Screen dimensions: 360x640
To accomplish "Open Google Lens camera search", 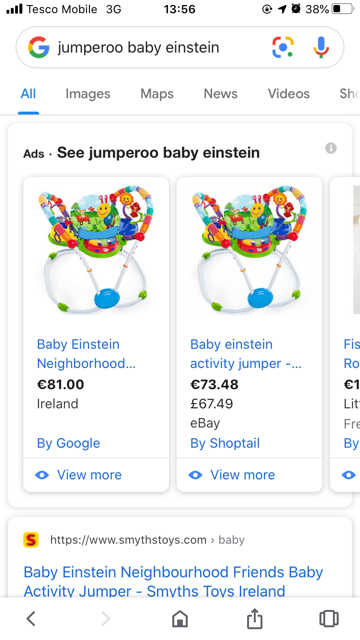I will click(x=283, y=47).
